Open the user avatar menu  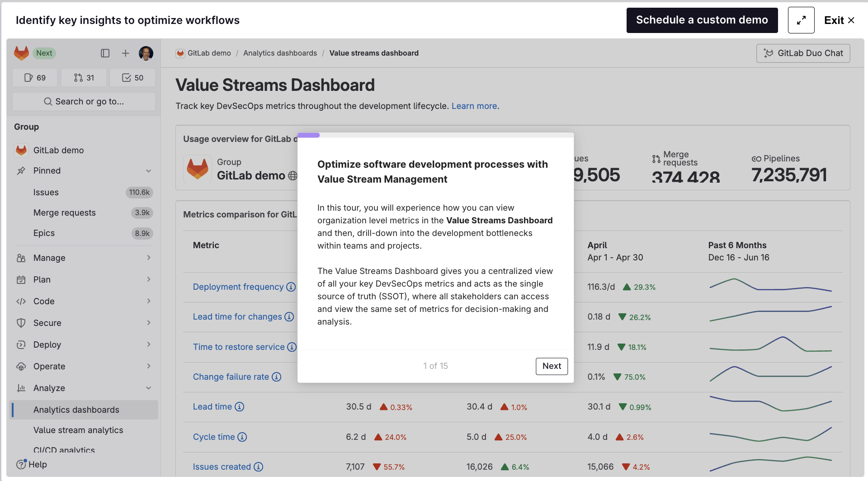(x=146, y=53)
